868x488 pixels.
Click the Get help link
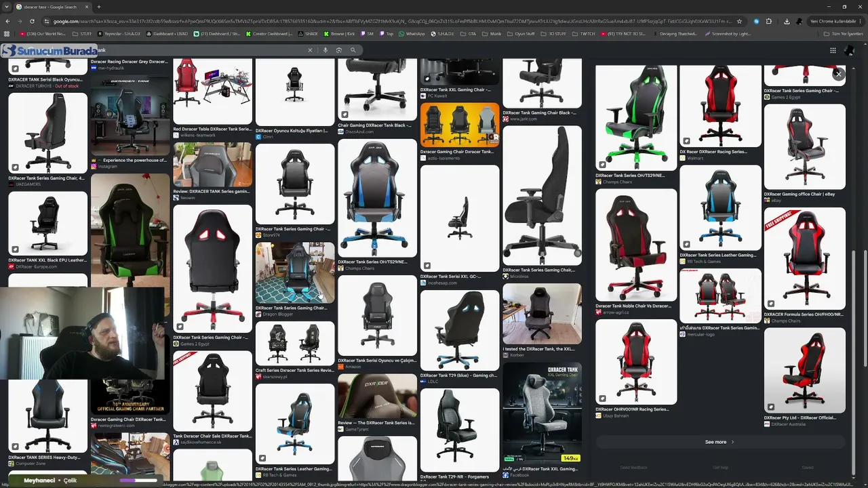coord(721,468)
